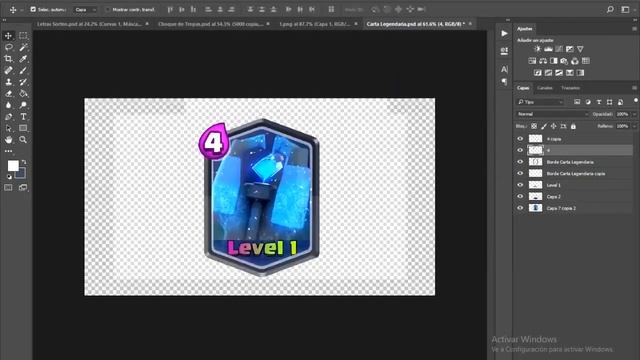Select the Magic Wand tool
This screenshot has height=360, width=640.
23,47
